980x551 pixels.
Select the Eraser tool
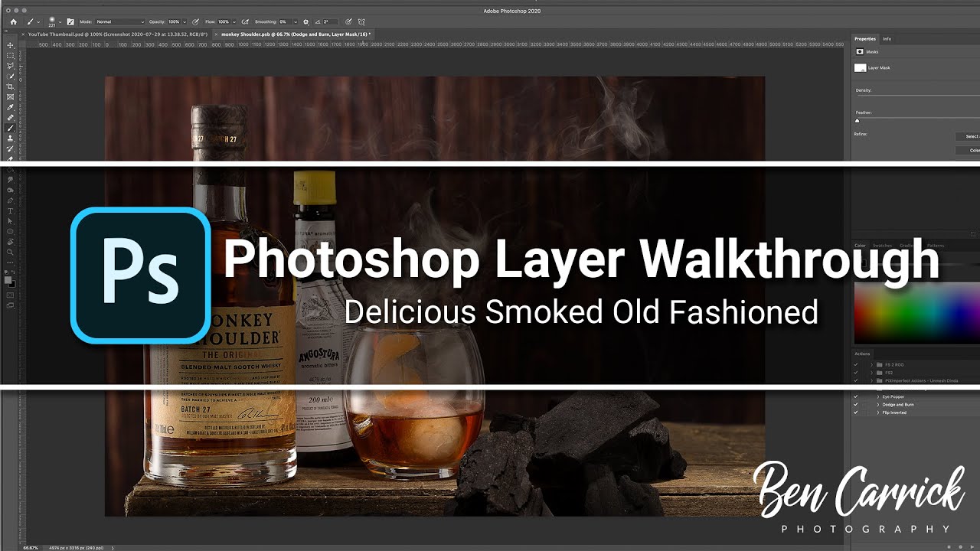[11, 158]
